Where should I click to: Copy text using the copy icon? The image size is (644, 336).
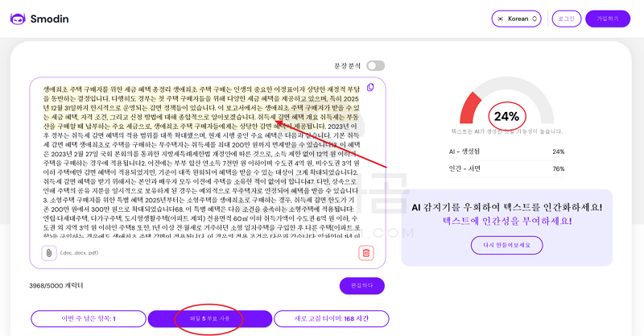[370, 87]
